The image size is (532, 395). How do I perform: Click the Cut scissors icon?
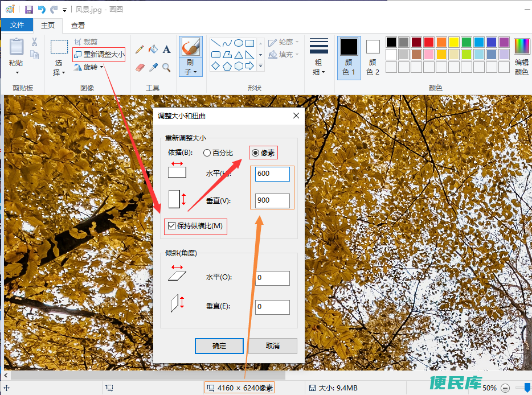coord(34,42)
